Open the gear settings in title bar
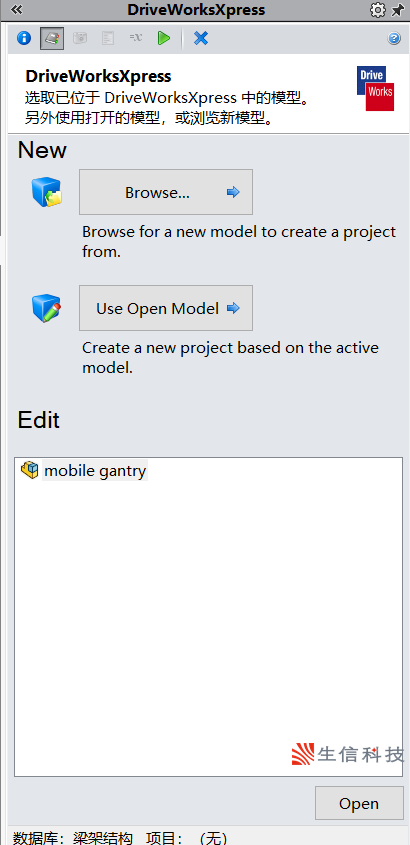The width and height of the screenshot is (410, 845). [x=378, y=10]
